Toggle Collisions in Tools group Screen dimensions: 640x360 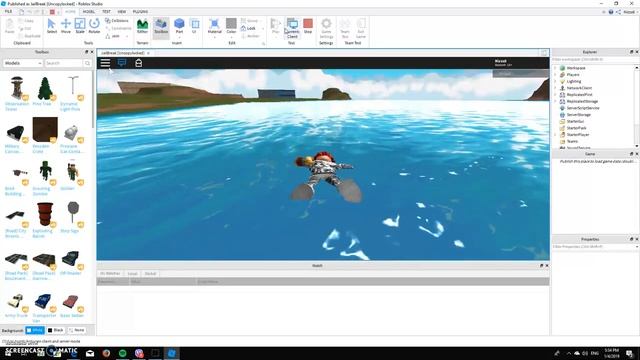pyautogui.click(x=117, y=20)
